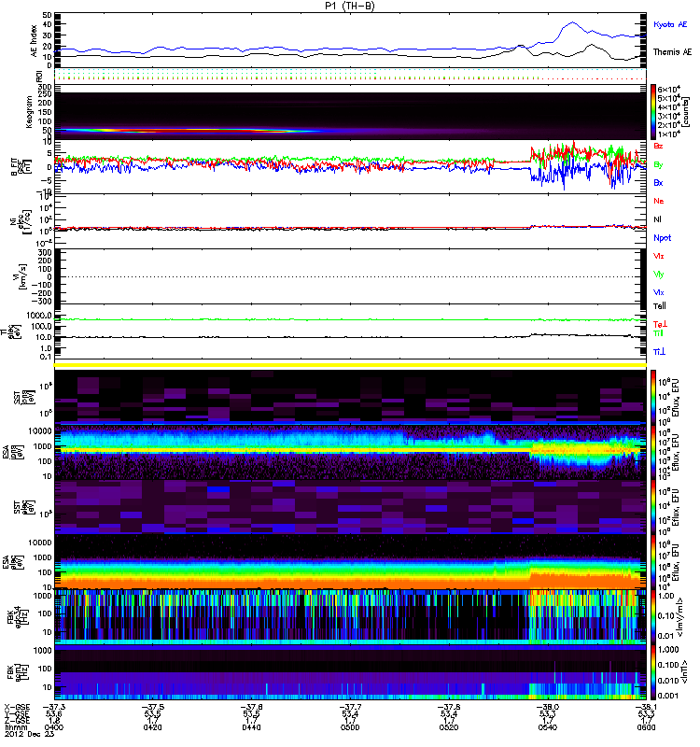Screen dimensions: 700x747
Task: Click the green By legend label
Action: coord(658,165)
